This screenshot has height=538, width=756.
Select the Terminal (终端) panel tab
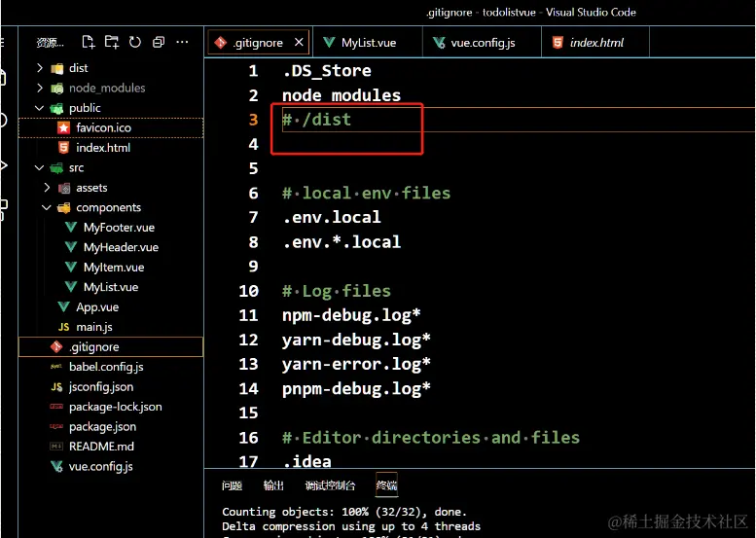click(386, 485)
